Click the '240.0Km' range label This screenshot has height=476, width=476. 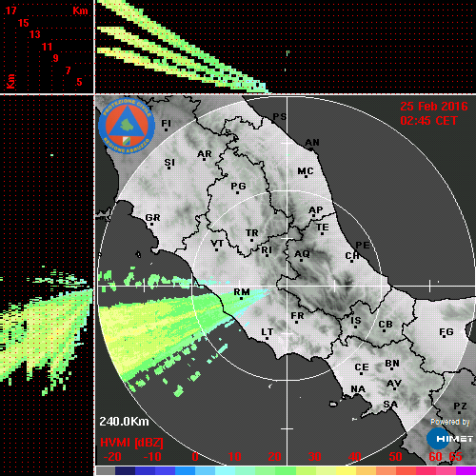coord(124,422)
